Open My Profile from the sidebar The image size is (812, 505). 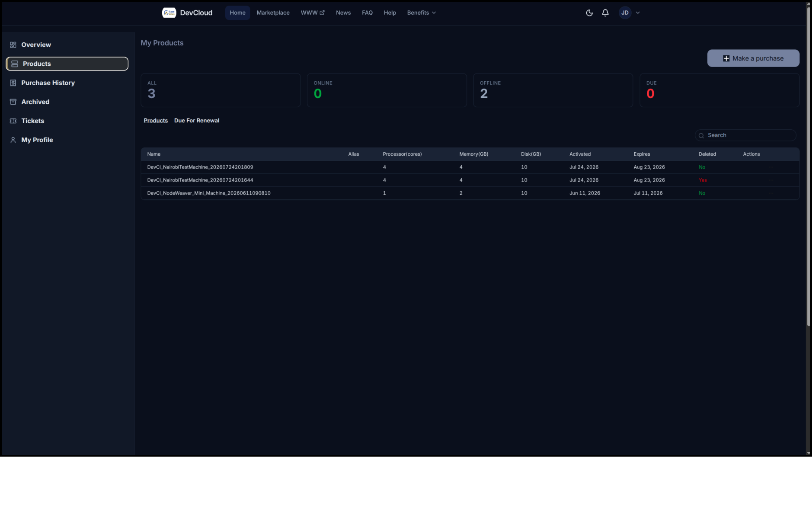[37, 140]
